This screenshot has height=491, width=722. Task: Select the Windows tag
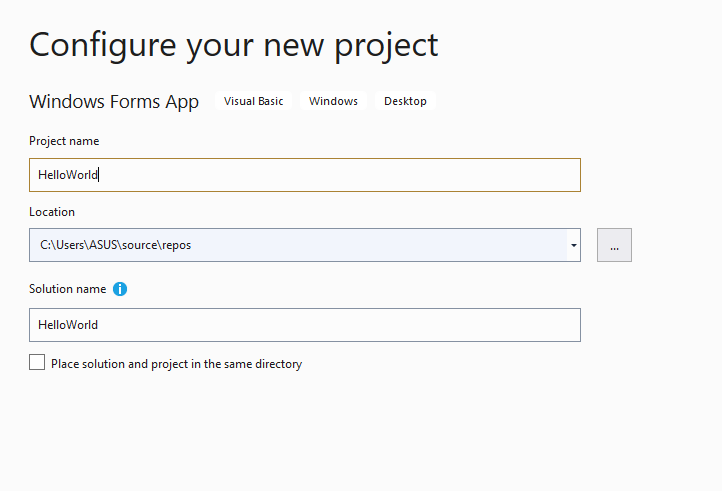pyautogui.click(x=333, y=101)
